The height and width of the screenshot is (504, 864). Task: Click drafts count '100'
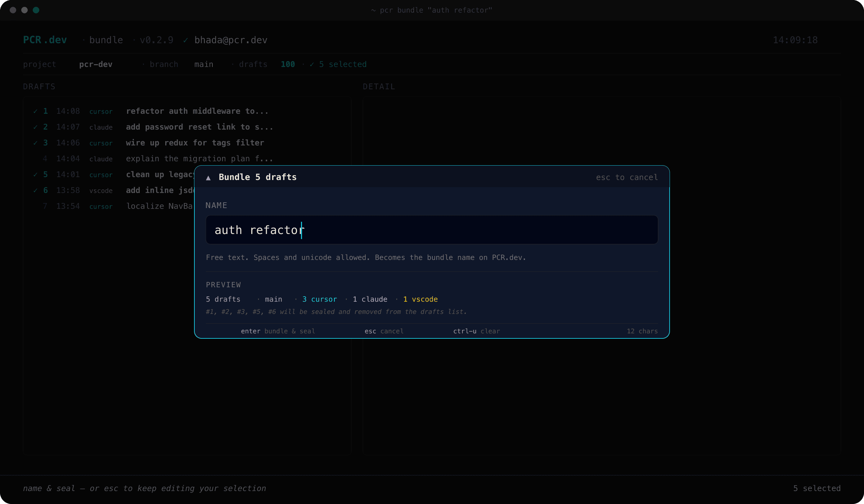click(x=288, y=64)
